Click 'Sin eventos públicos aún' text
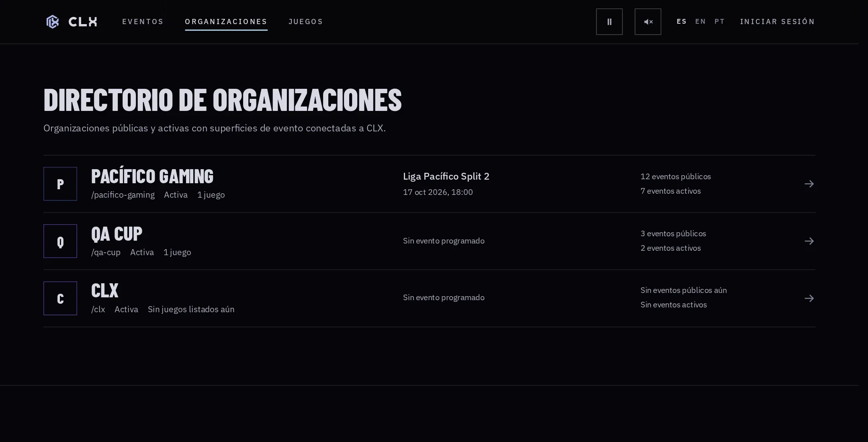This screenshot has width=868, height=442. point(684,290)
